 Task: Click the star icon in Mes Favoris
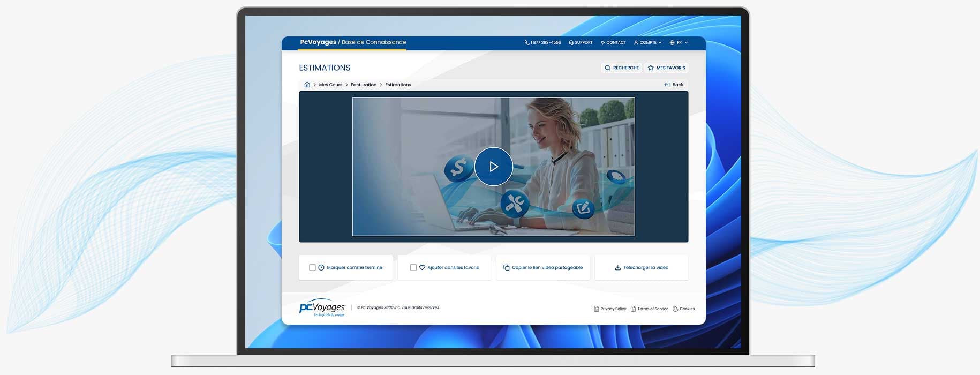(651, 67)
